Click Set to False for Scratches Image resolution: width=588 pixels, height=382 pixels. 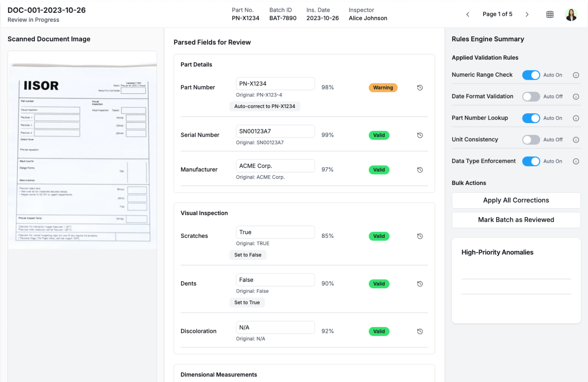248,255
